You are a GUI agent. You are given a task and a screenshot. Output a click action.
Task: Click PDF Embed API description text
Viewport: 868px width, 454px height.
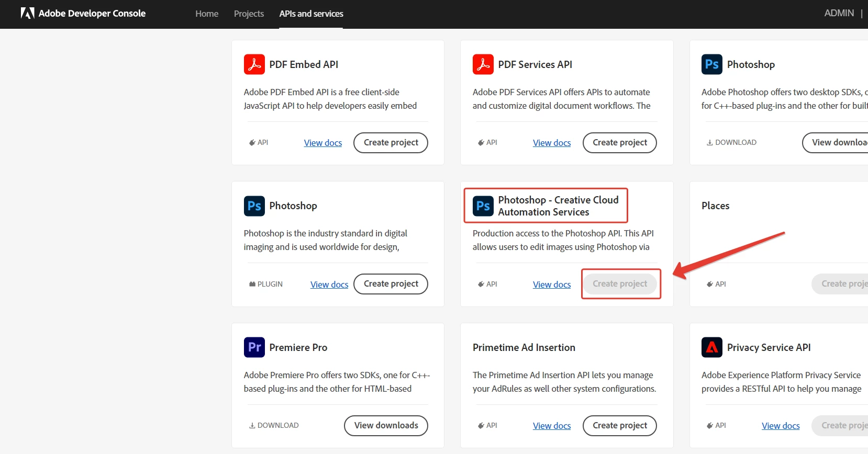(330, 99)
